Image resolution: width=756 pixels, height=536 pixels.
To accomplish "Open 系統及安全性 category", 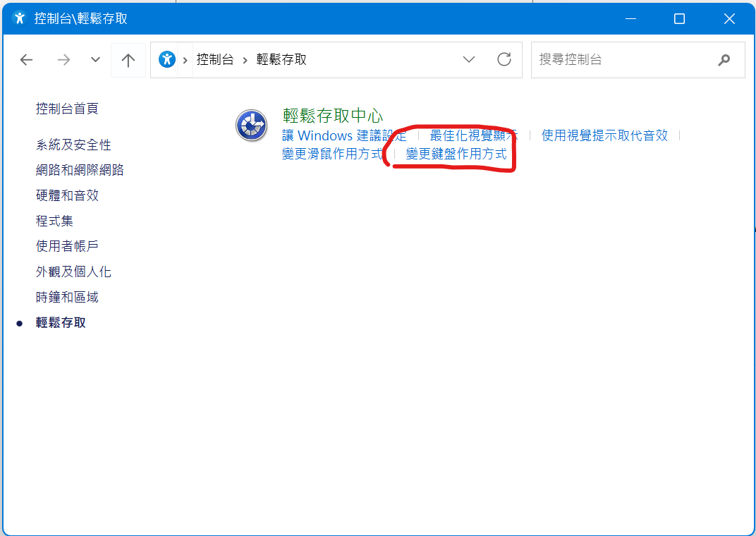I will 73,145.
